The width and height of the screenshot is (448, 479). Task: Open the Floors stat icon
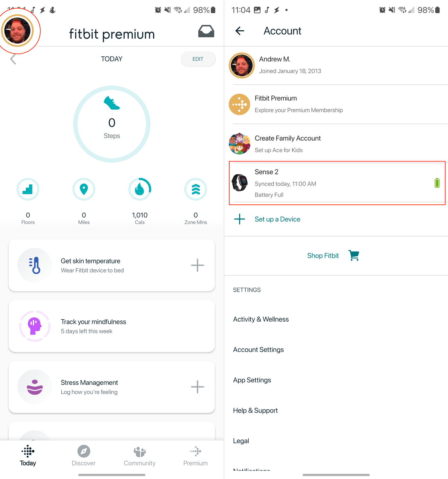tap(28, 190)
